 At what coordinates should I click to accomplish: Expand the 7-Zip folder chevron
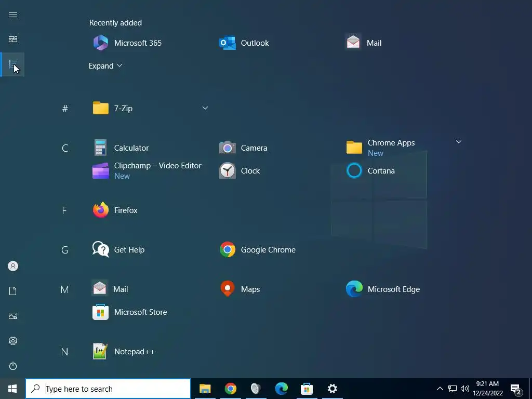(x=205, y=108)
